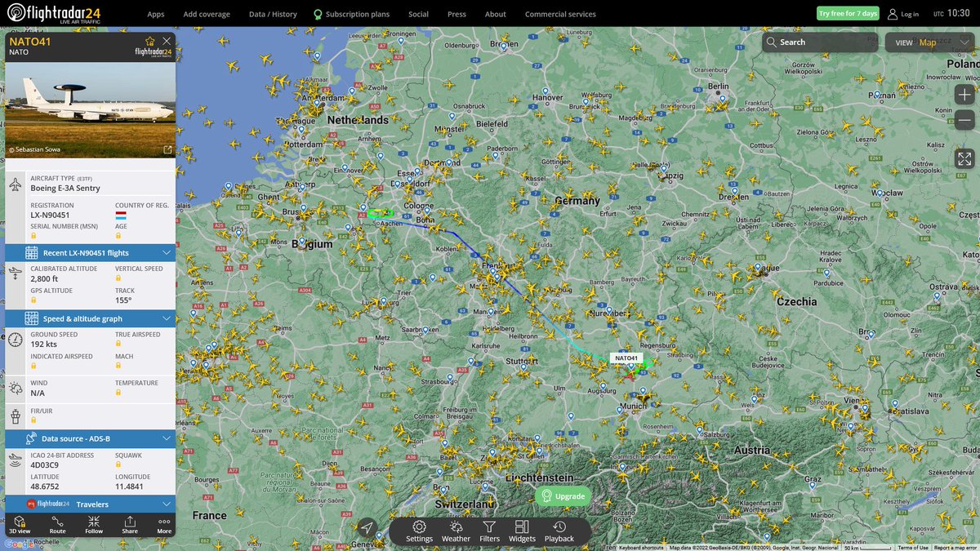Open the More options menu

coord(164,525)
